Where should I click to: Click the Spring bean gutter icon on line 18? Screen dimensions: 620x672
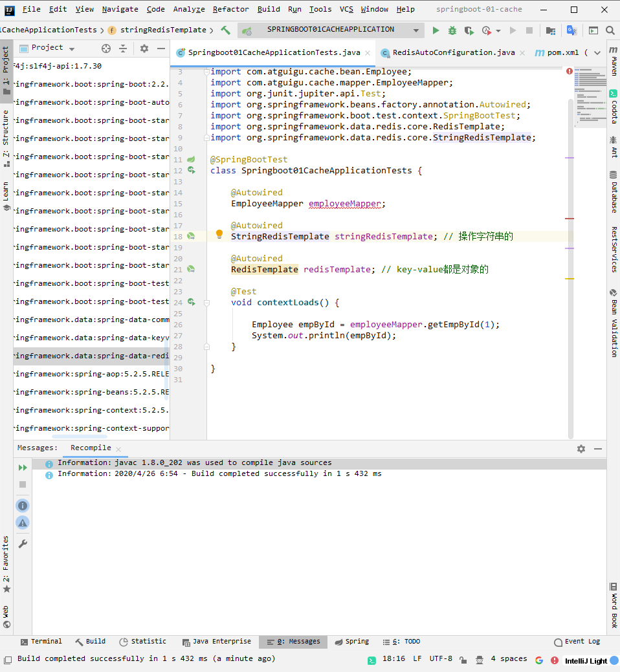click(191, 236)
